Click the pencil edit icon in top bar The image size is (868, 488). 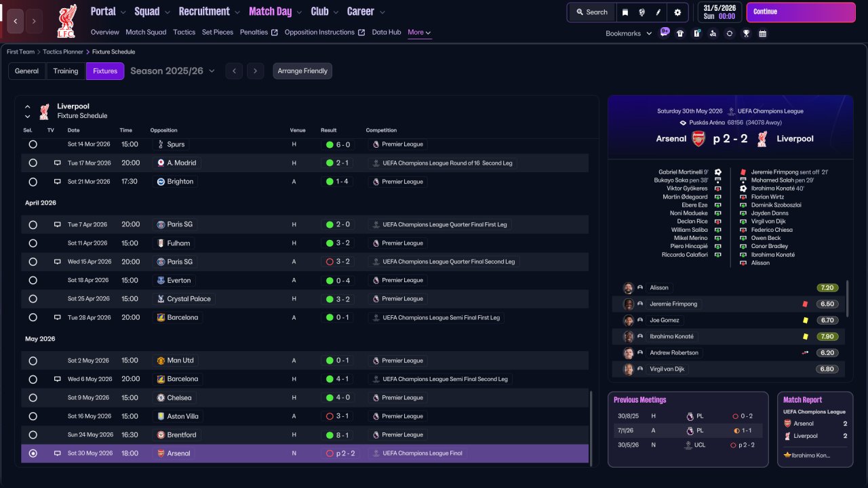[x=658, y=12]
